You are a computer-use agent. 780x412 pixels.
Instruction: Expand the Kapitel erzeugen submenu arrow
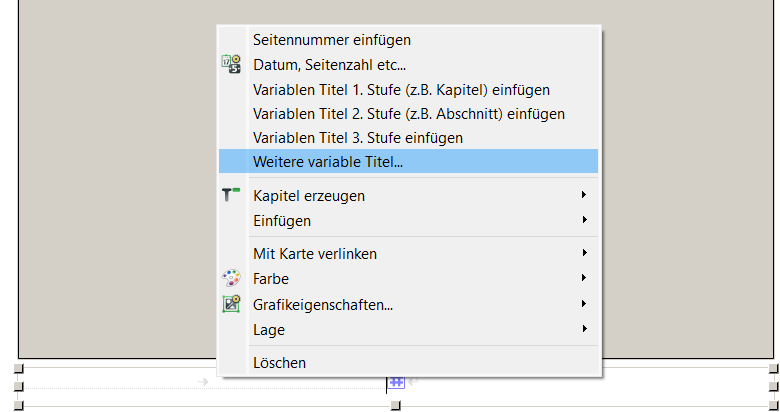click(584, 195)
